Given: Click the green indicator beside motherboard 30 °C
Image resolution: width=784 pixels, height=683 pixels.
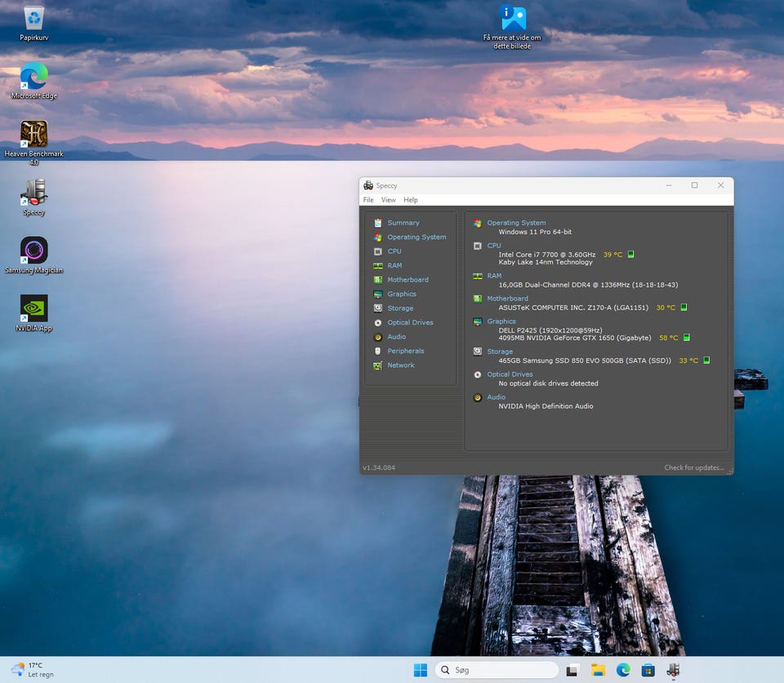Looking at the screenshot, I should coord(684,307).
